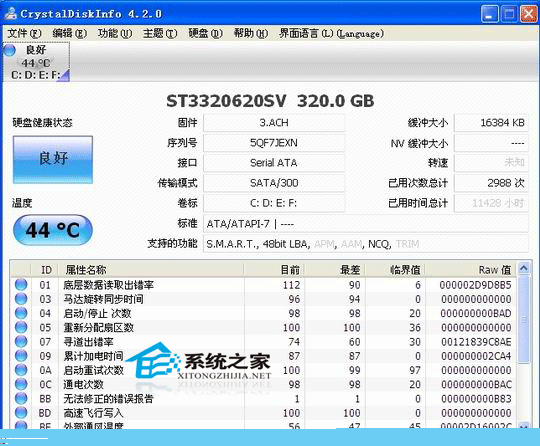
Task: Click the 最差 column header
Action: tap(335, 270)
